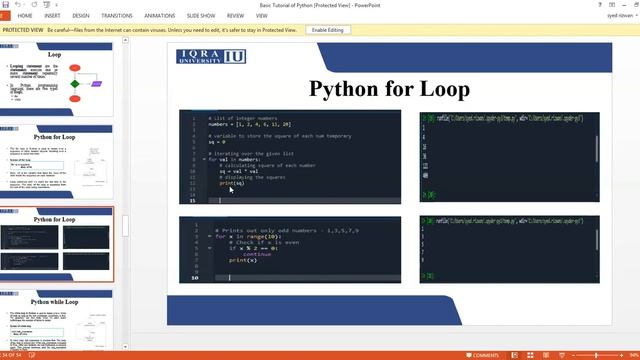640x360 pixels.
Task: Open the undo history dropdown arrow
Action: pyautogui.click(x=24, y=5)
